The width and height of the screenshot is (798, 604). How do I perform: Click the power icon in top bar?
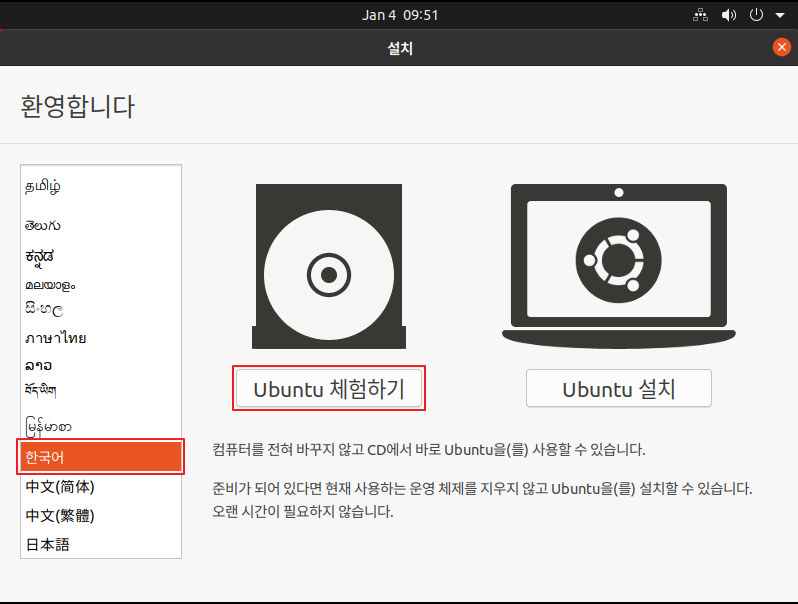point(756,15)
